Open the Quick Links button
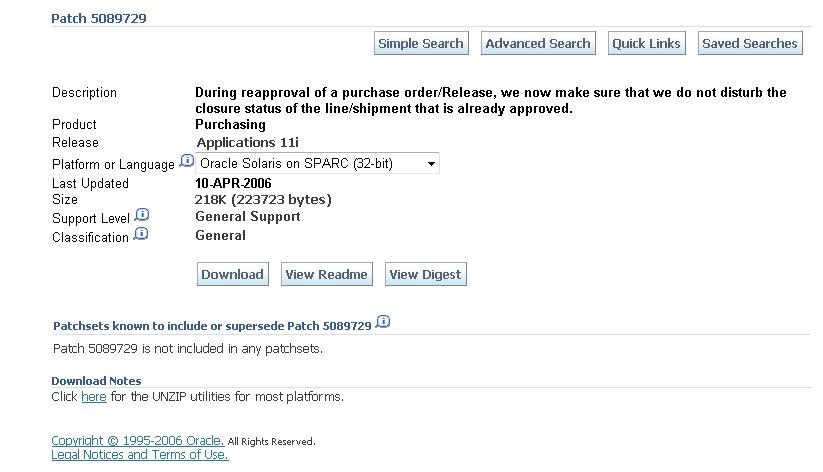This screenshot has width=823, height=472. point(647,43)
